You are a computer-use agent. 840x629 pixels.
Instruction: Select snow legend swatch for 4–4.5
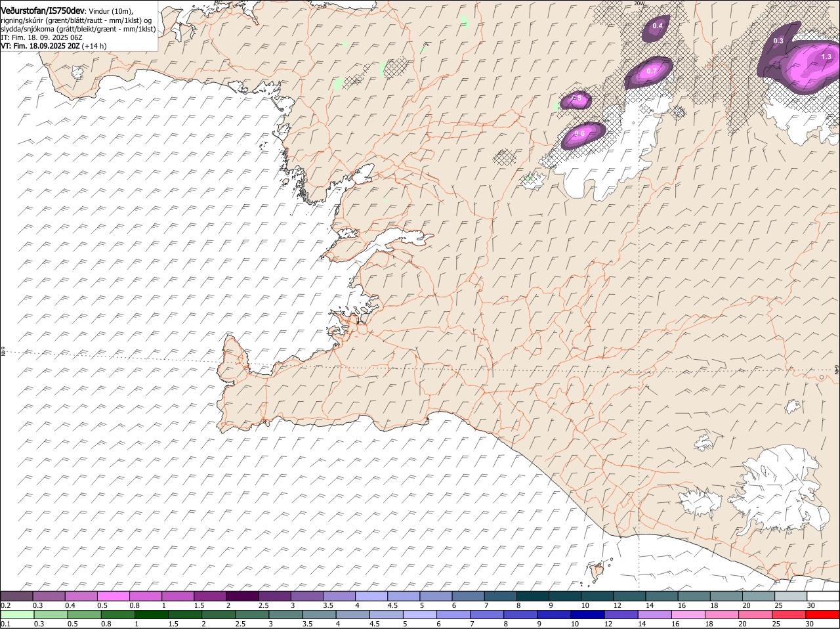[x=371, y=596]
